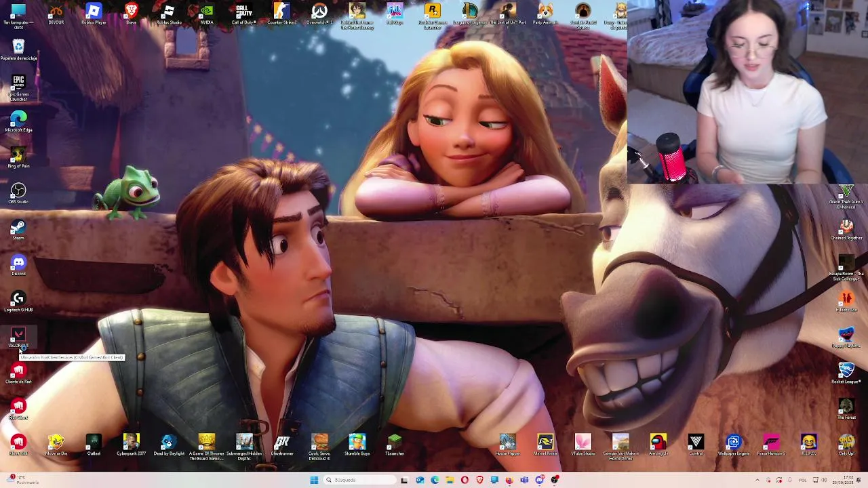The width and height of the screenshot is (868, 488).
Task: Open Logitech G HUB from the desktop
Action: [x=18, y=302]
